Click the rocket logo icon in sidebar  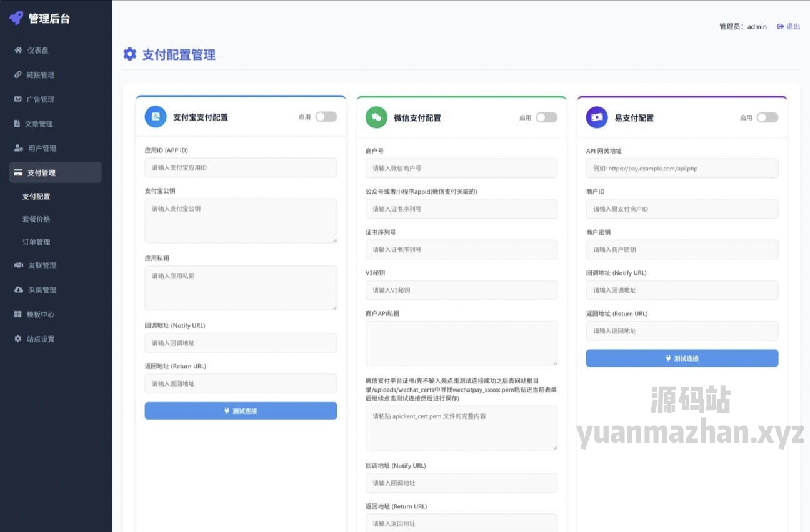pyautogui.click(x=16, y=18)
